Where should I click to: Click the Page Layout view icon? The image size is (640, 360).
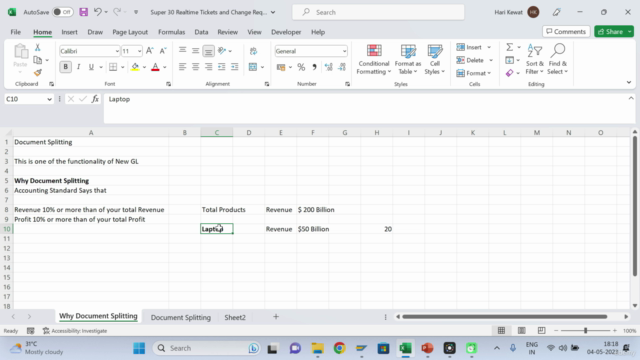coord(522,330)
